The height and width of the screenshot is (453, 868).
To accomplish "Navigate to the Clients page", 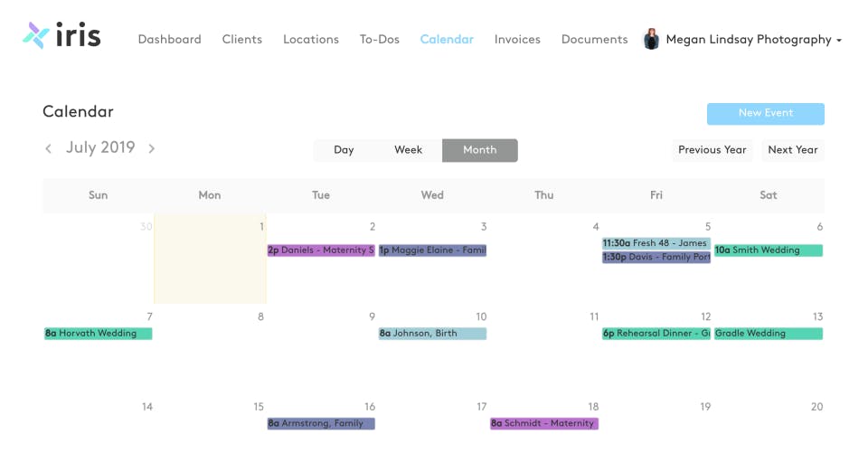I will (242, 40).
